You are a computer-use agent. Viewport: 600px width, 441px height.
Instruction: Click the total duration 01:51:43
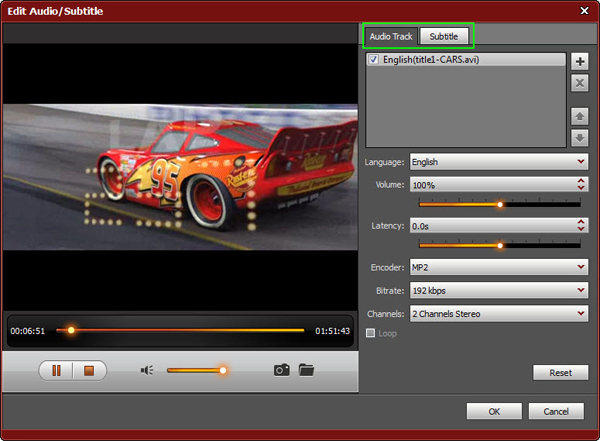[333, 331]
